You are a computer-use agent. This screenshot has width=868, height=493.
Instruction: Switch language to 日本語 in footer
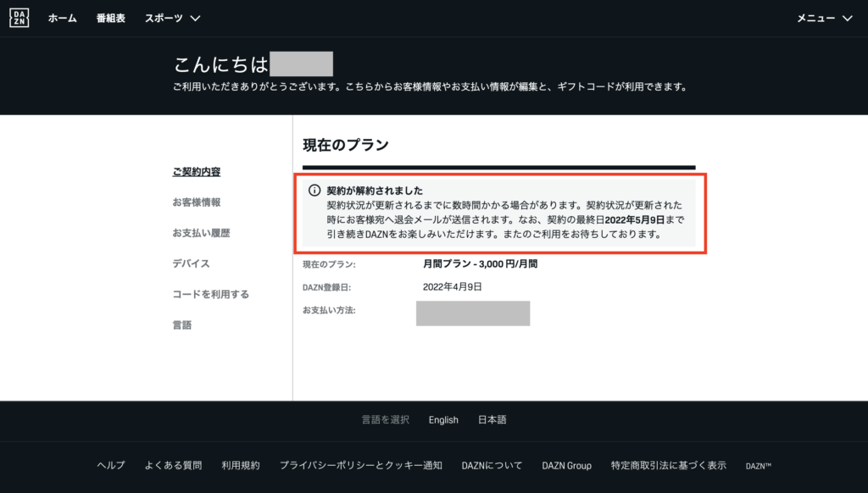(492, 420)
